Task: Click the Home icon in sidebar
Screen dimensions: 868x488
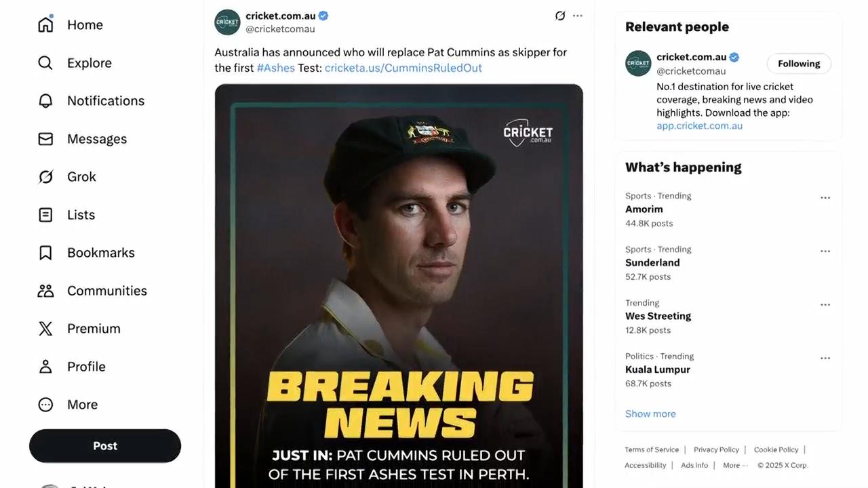Action: tap(45, 25)
